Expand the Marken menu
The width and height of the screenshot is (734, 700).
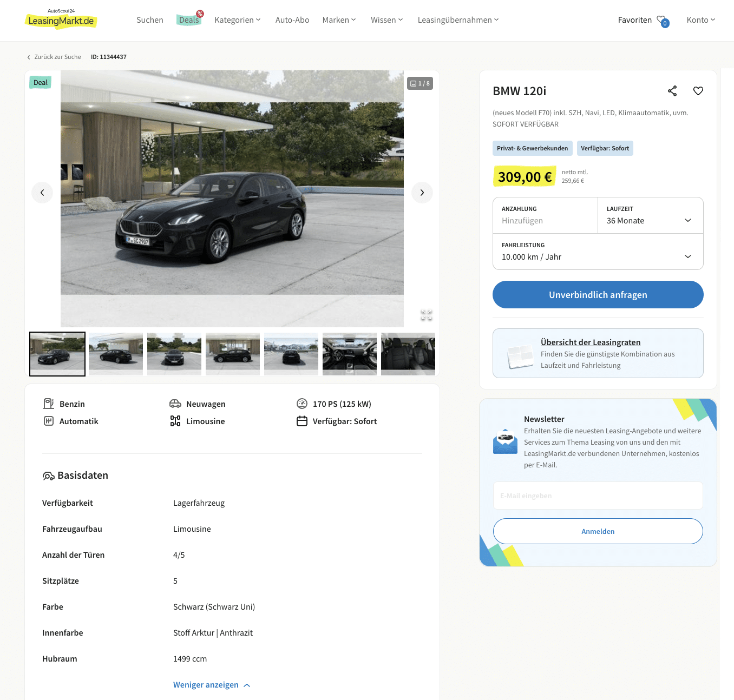339,20
